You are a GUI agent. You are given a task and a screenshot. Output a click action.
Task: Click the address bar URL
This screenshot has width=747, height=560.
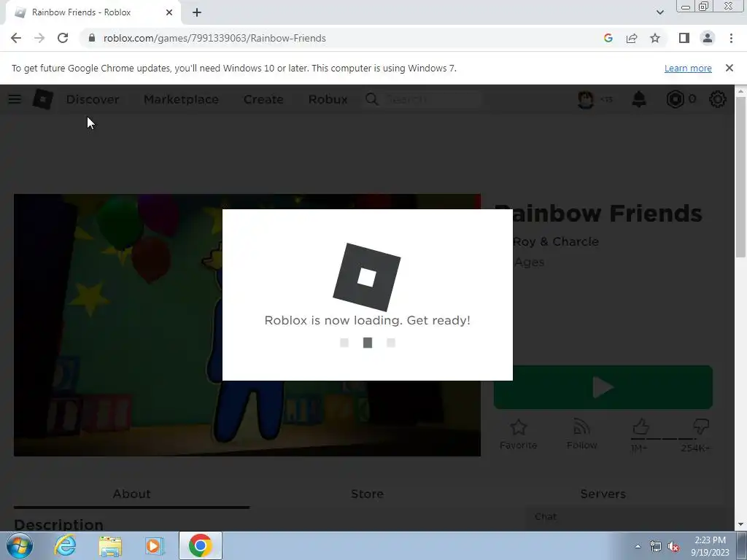point(214,38)
